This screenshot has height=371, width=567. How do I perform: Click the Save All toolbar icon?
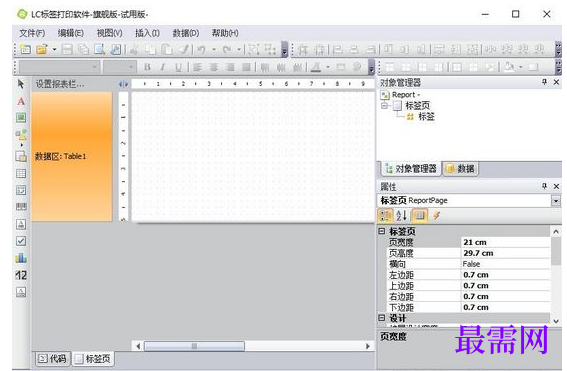[x=83, y=49]
